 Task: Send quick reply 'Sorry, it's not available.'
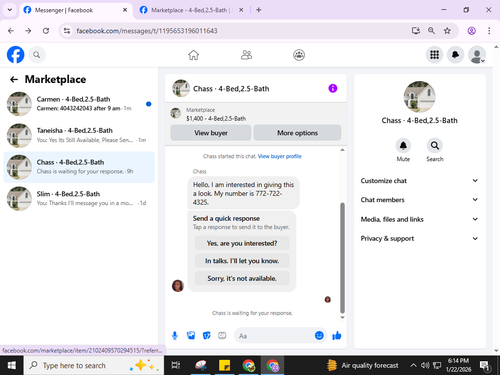pos(242,278)
